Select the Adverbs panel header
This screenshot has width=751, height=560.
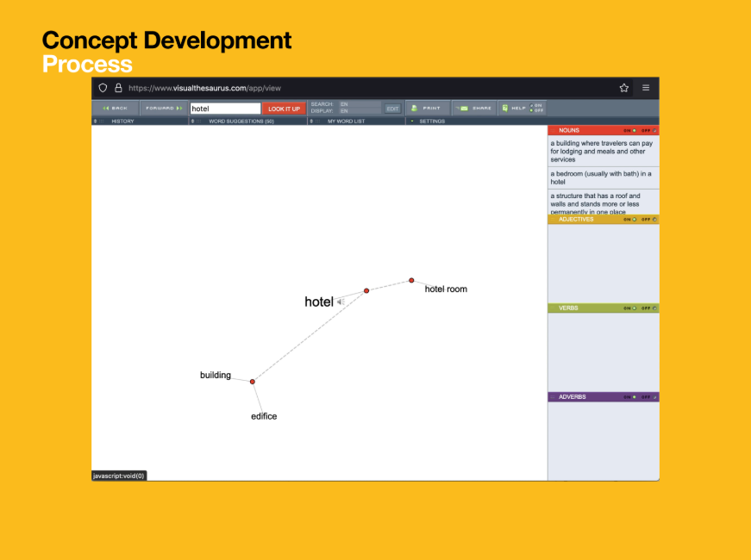573,397
